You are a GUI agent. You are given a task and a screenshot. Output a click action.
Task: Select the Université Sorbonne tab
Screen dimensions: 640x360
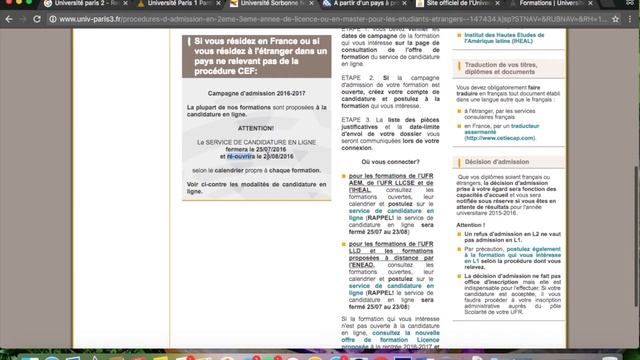coord(272,3)
